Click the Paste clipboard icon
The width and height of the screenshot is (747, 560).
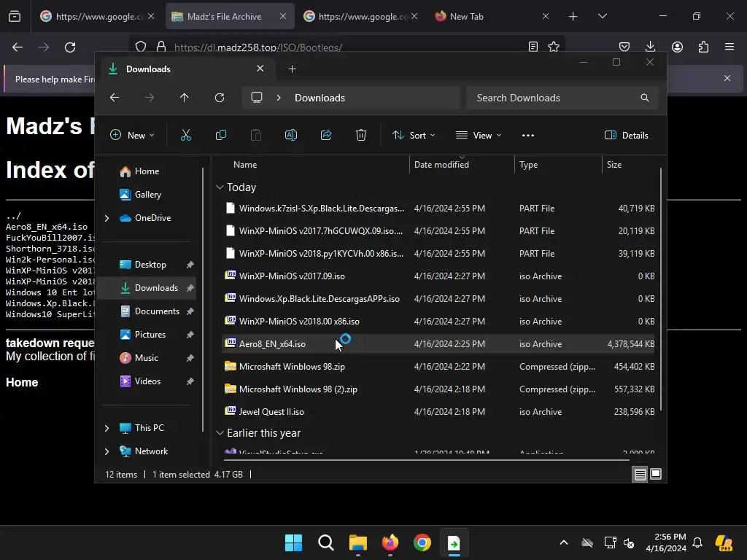tap(256, 135)
